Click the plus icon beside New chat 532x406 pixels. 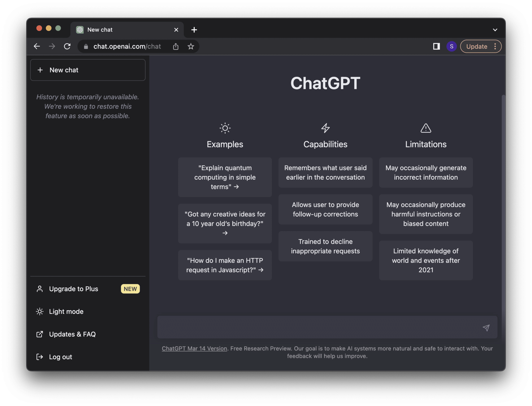40,70
